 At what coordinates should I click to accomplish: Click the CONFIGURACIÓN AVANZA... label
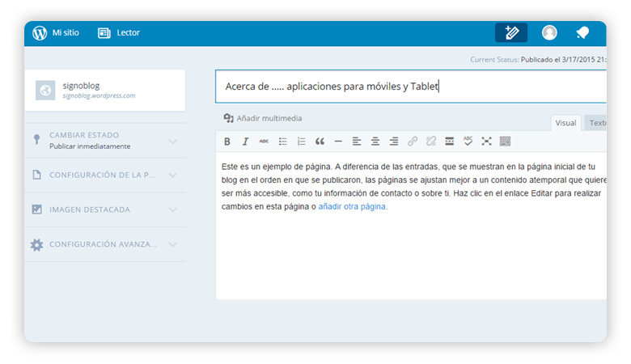[x=104, y=244]
